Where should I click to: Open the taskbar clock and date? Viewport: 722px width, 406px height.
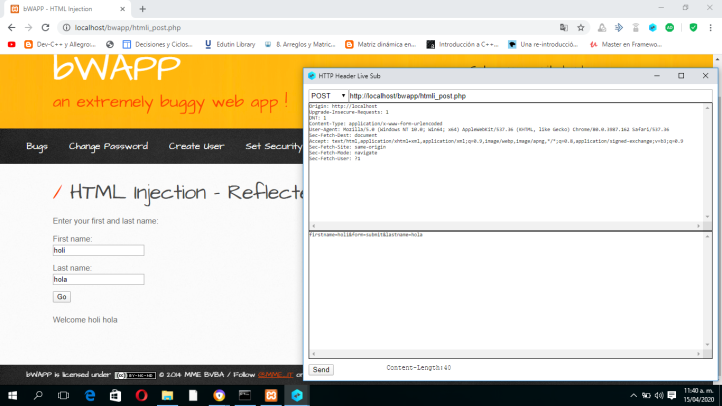(699, 395)
